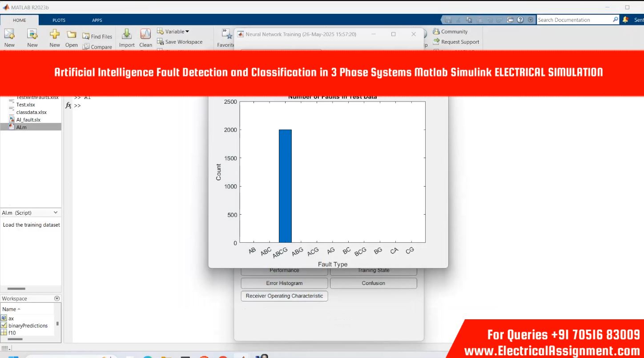Image resolution: width=644 pixels, height=358 pixels.
Task: Click the Command Window prompt line
Action: coord(78,106)
